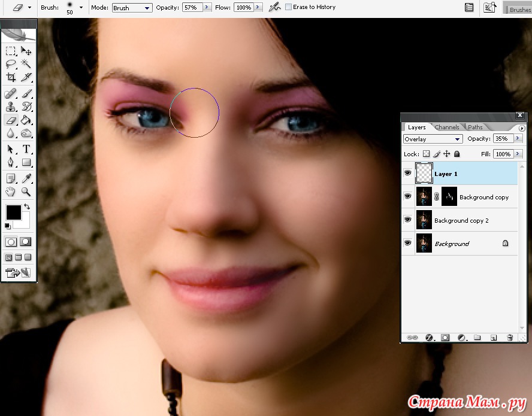Click the Add layer mask icon
This screenshot has height=416, width=532.
445,338
